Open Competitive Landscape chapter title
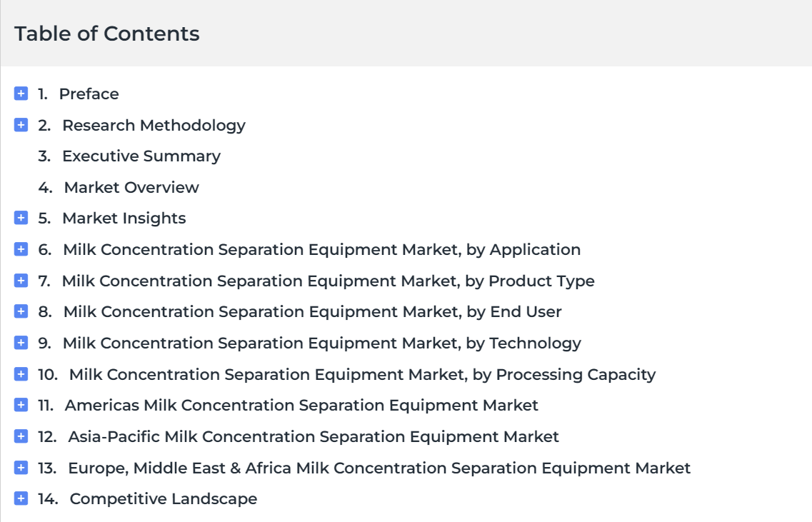812x522 pixels. pyautogui.click(x=164, y=498)
